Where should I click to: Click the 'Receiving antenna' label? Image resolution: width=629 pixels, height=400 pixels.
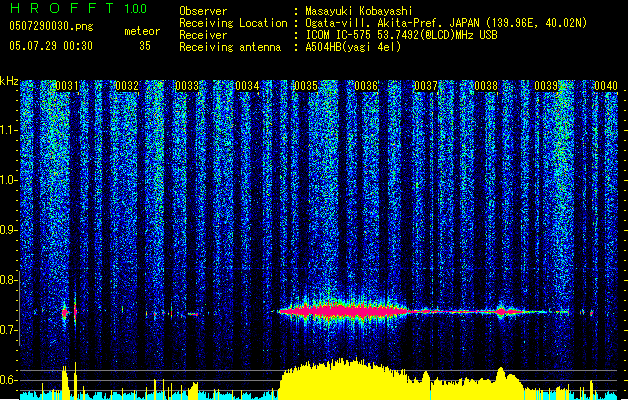230,47
